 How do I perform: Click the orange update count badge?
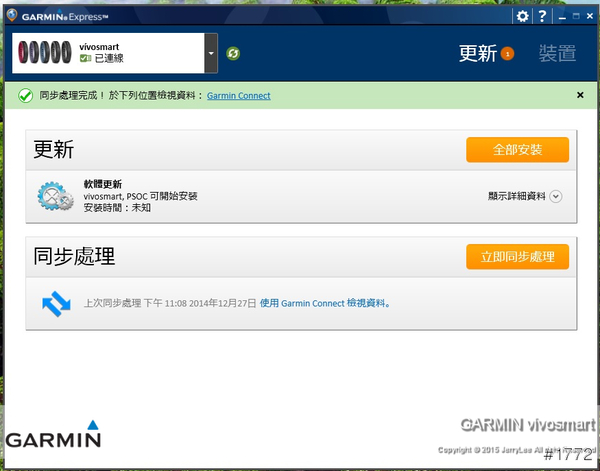tap(507, 54)
